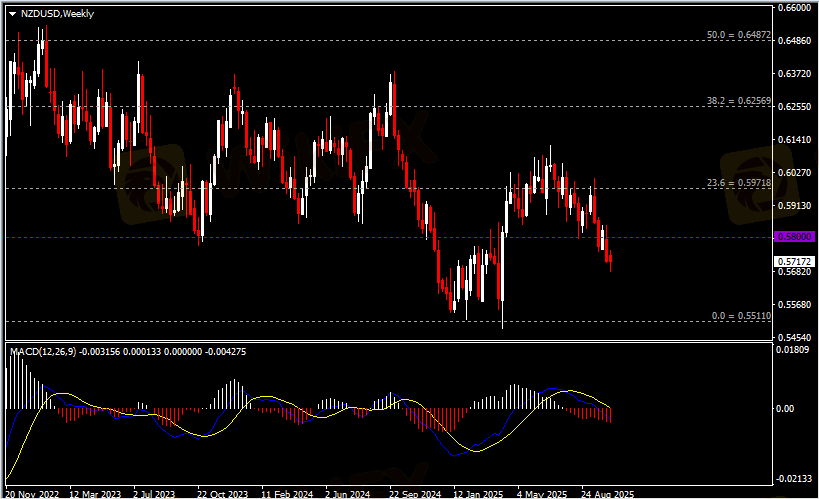This screenshot has width=819, height=499.
Task: Click the -0.02133 value on MACD scale
Action: [x=795, y=479]
